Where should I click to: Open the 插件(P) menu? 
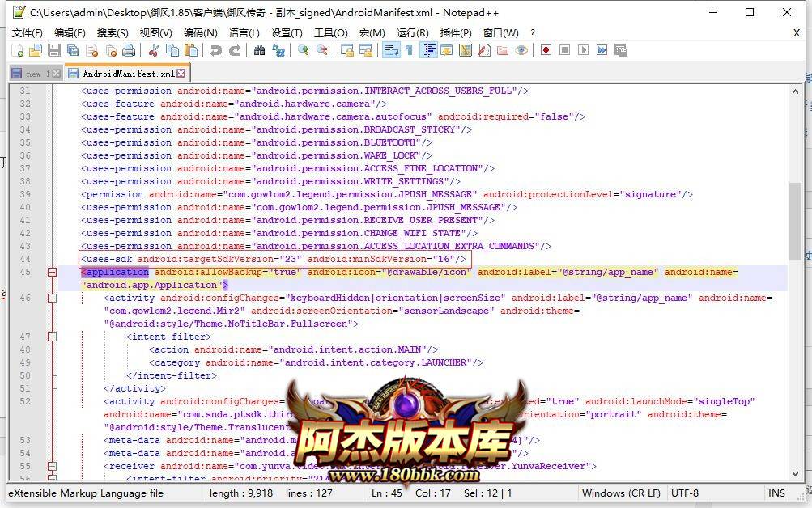click(456, 32)
